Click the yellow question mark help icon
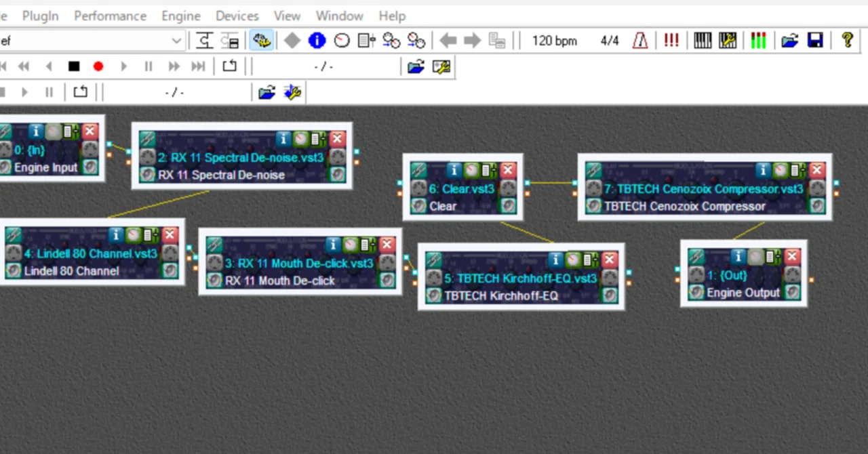Viewport: 868px width, 454px height. 847,41
